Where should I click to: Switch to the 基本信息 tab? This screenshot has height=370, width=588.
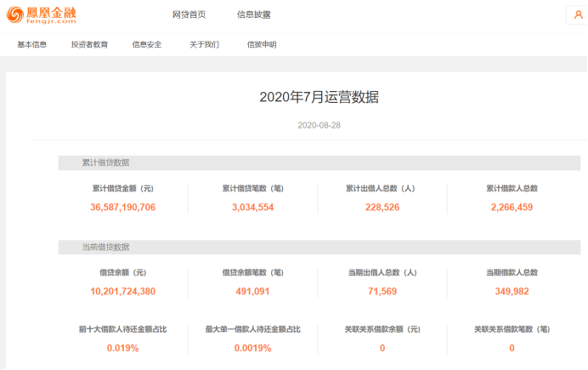click(x=32, y=45)
